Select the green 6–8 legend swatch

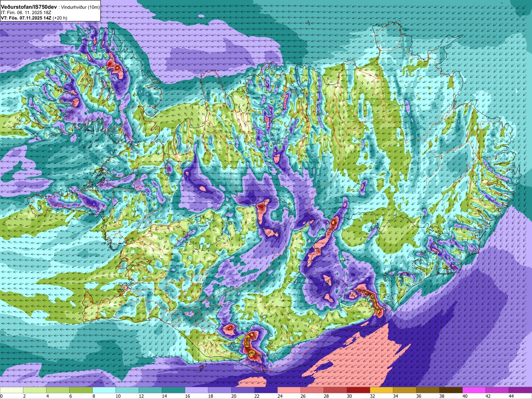coord(81,390)
